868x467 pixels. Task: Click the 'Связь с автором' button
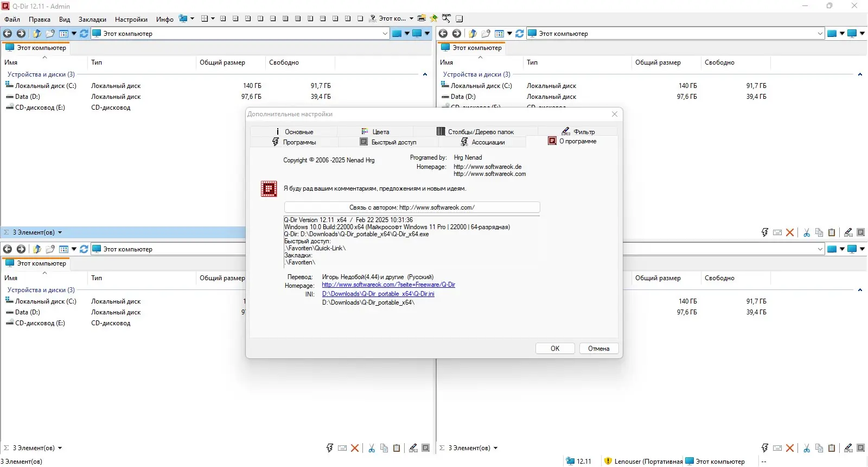tap(412, 207)
